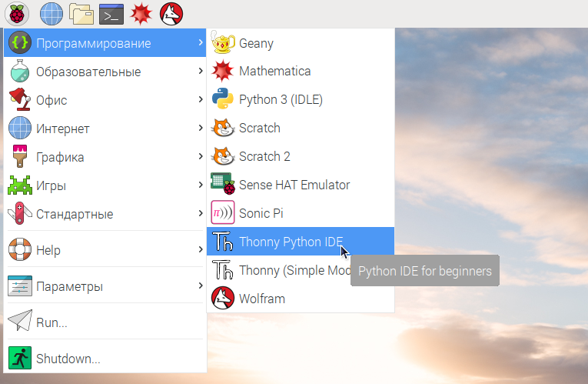Expand the Программирование submenu arrow
The image size is (588, 384).
[x=201, y=42]
